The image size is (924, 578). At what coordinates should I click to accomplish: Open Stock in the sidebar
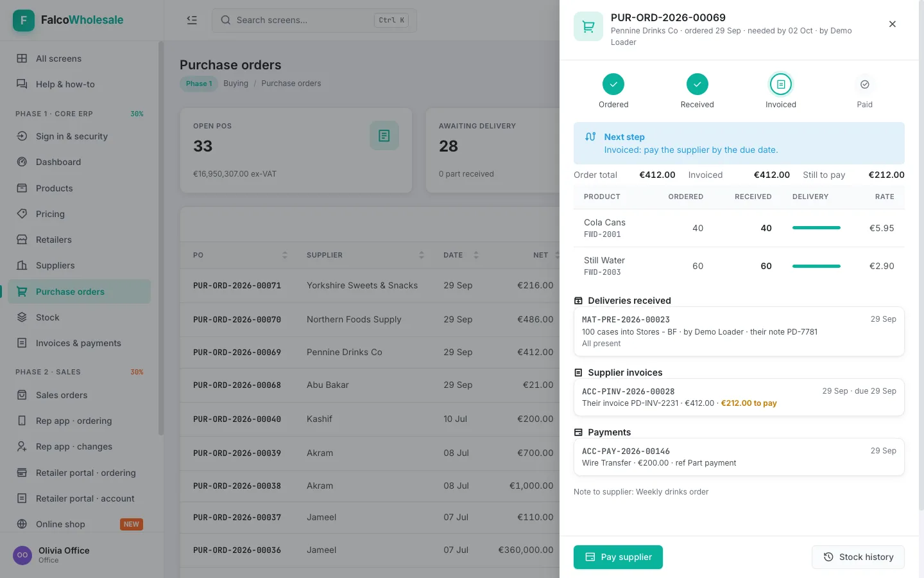(80, 317)
